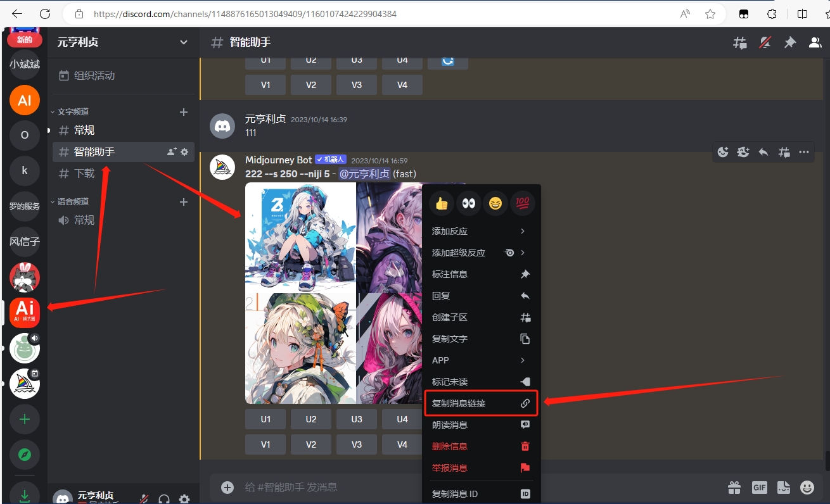Screen dimensions: 830x504
Task: React with 100 emoji
Action: (523, 203)
